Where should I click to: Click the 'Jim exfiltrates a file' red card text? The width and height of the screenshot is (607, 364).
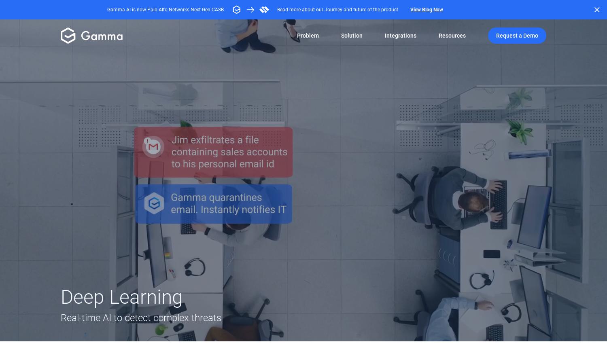(229, 152)
